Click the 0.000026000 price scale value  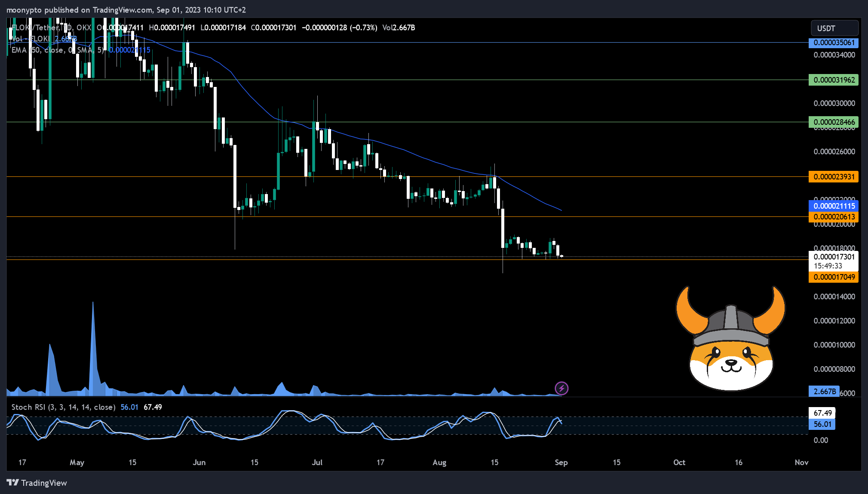[834, 152]
